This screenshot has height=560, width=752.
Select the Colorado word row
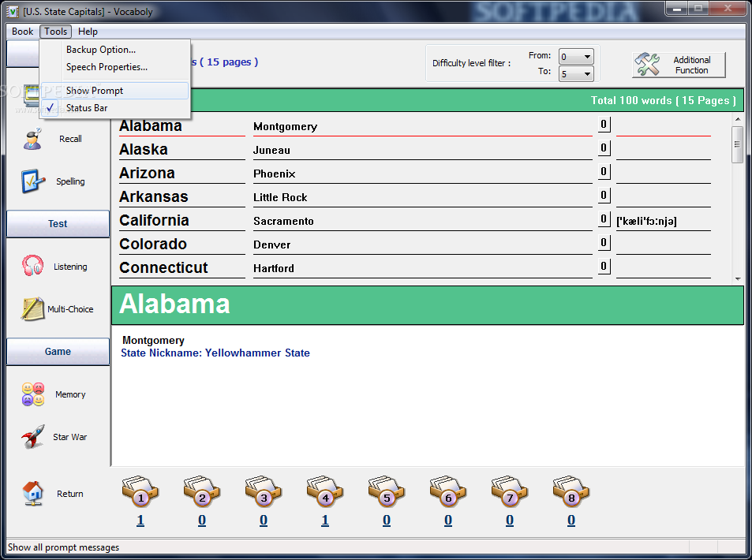tap(415, 244)
